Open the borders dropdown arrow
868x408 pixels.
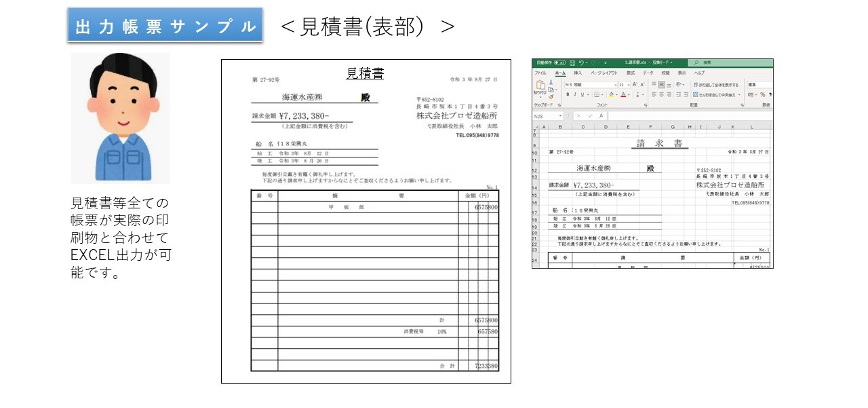click(x=603, y=94)
